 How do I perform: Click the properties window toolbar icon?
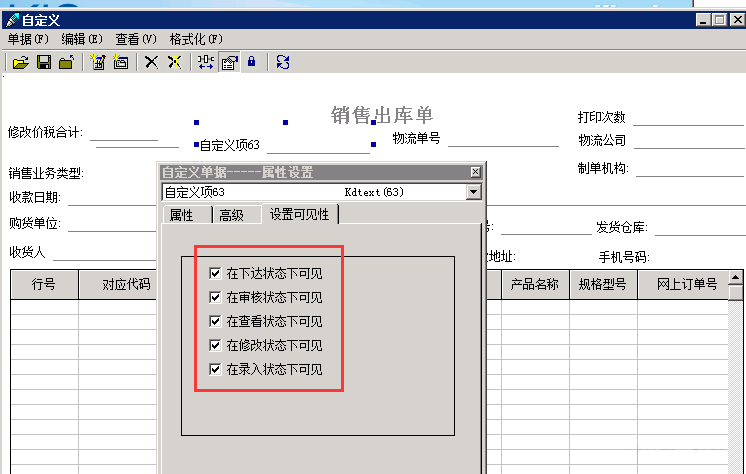(228, 62)
